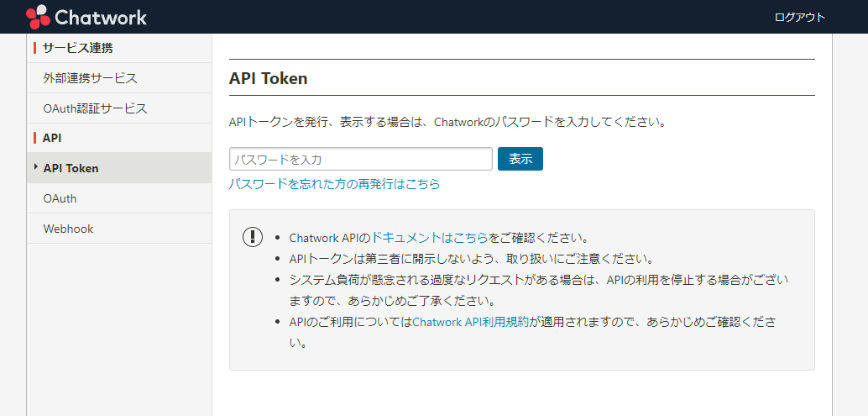The width and height of the screenshot is (868, 416).
Task: Select API Token sidebar item
Action: pyautogui.click(x=119, y=168)
